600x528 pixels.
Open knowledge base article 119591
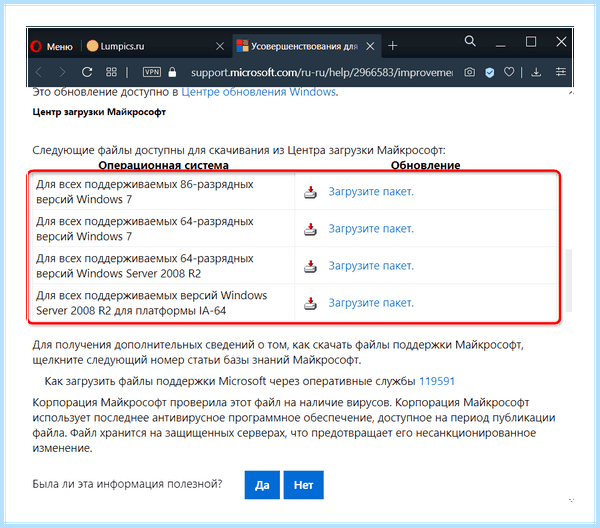point(437,381)
